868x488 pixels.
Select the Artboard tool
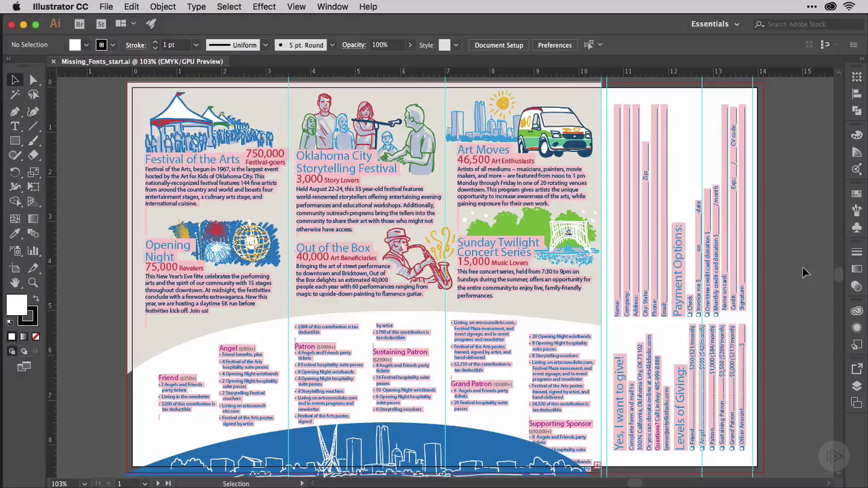tap(15, 268)
